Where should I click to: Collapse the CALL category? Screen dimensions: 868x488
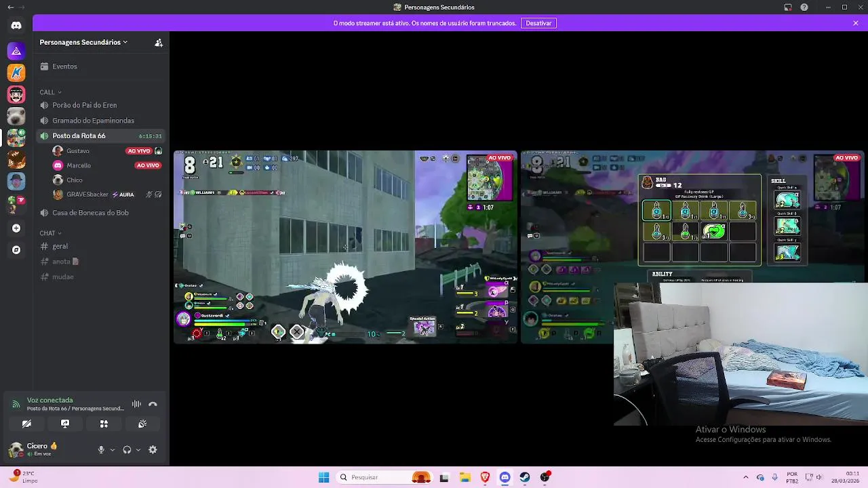(50, 92)
